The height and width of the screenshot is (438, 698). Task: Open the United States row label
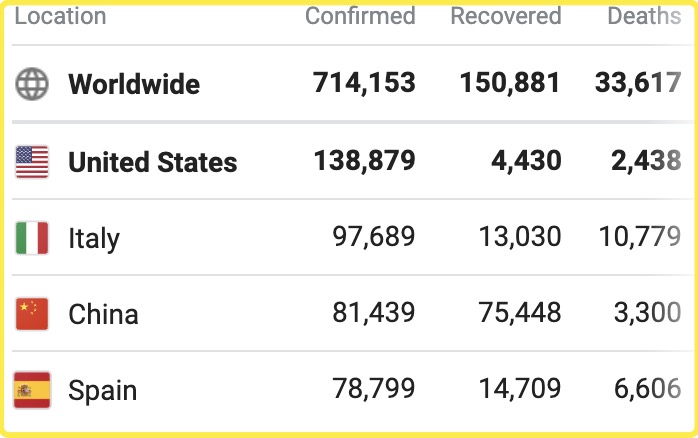tap(152, 162)
